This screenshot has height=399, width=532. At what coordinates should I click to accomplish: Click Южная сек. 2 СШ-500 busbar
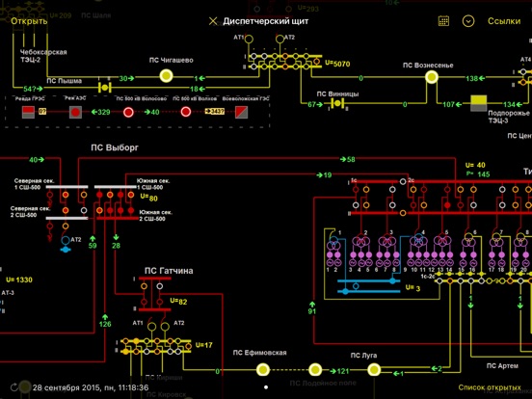click(118, 219)
